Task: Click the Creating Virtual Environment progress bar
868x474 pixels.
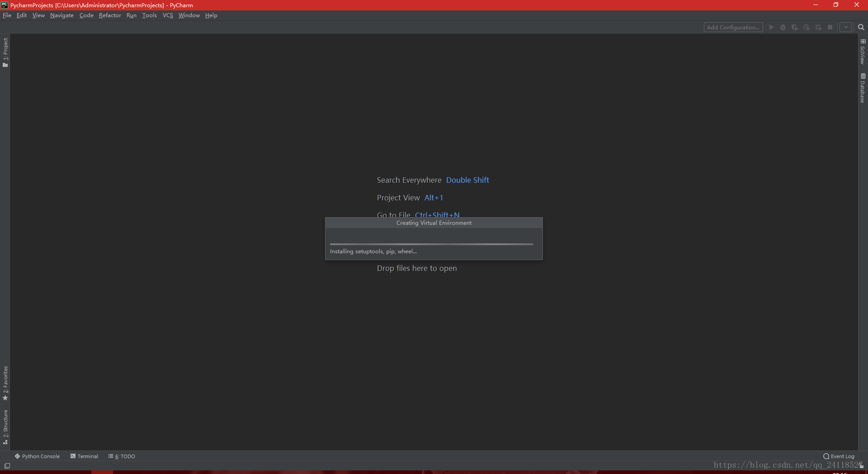Action: [x=432, y=244]
